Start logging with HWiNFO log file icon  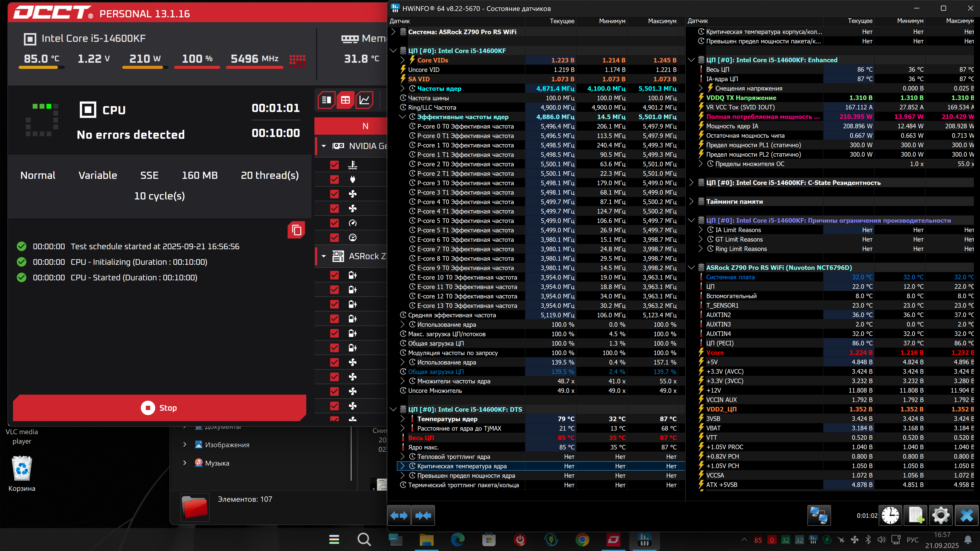coord(915,516)
